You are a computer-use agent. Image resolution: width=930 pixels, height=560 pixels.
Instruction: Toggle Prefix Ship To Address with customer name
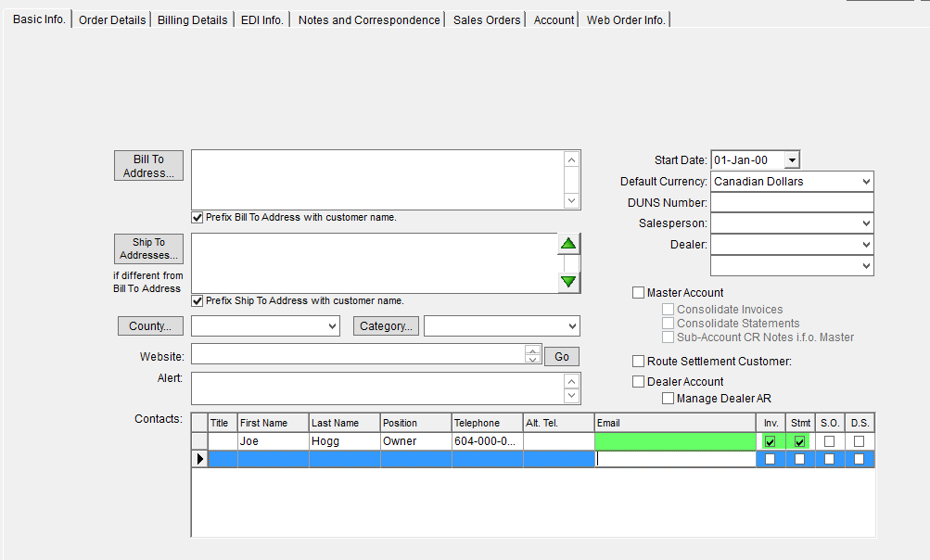click(x=197, y=300)
